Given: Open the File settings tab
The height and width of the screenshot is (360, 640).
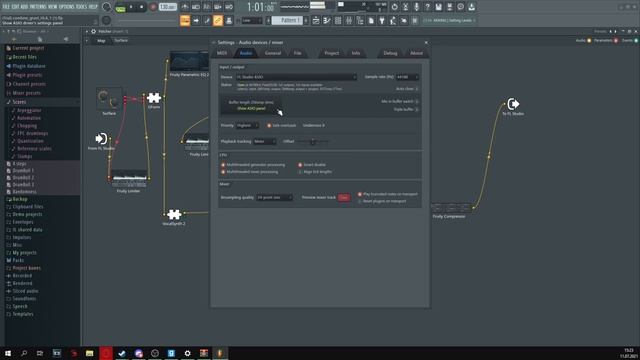Looking at the screenshot, I should (298, 53).
